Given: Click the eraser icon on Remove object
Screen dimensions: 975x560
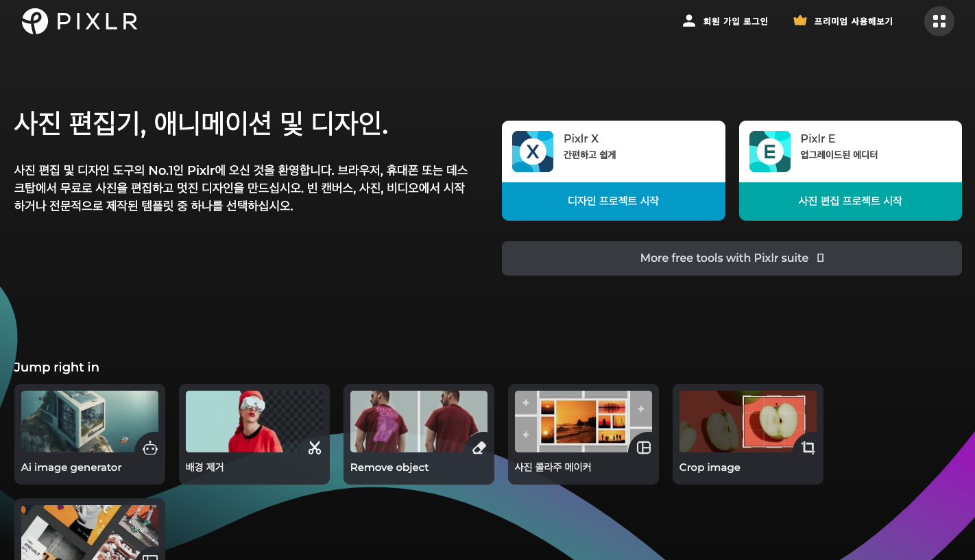Looking at the screenshot, I should click(479, 448).
